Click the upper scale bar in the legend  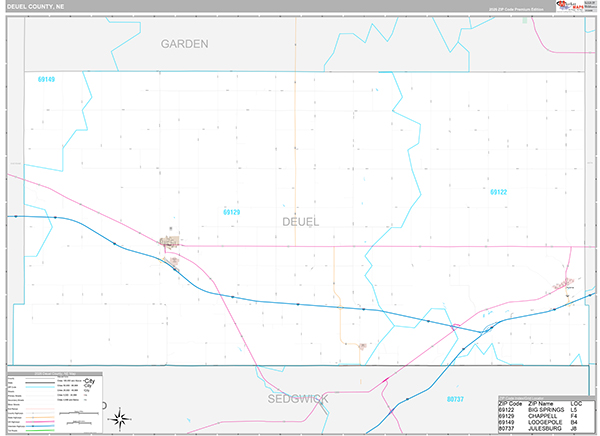click(79, 413)
